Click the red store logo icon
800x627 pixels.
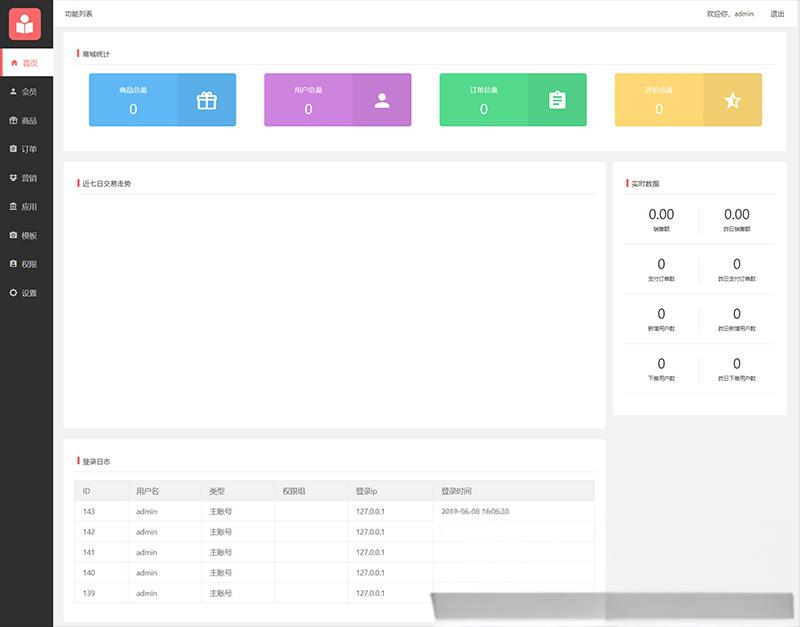coord(24,24)
